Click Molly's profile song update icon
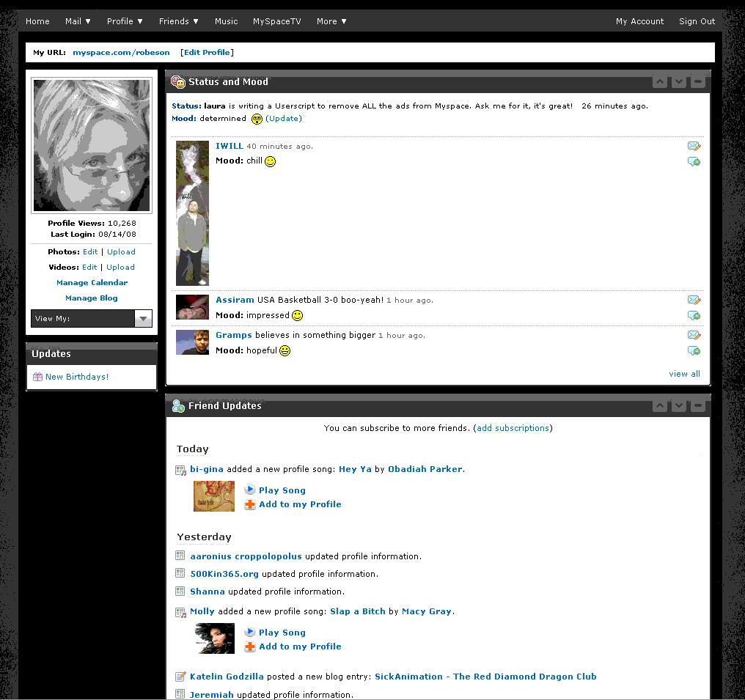This screenshot has height=700, width=745. (180, 612)
